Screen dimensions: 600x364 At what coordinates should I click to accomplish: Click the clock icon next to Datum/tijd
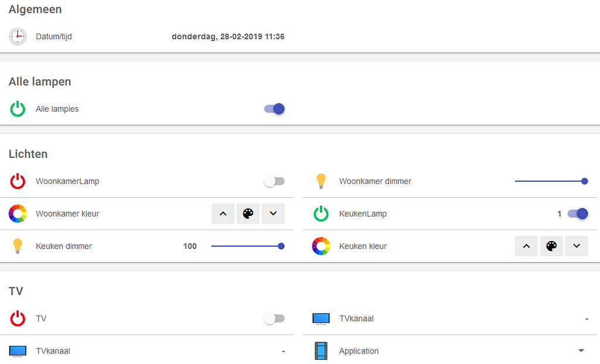point(18,36)
